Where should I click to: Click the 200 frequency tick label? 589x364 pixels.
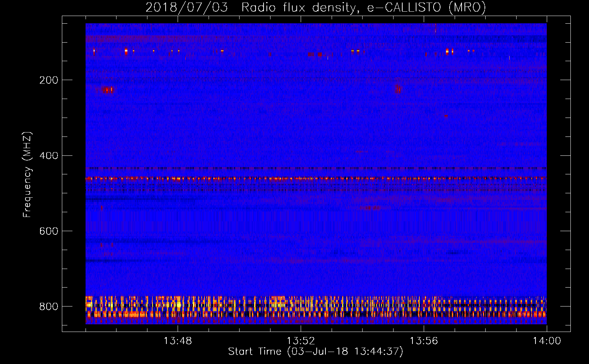(x=48, y=80)
